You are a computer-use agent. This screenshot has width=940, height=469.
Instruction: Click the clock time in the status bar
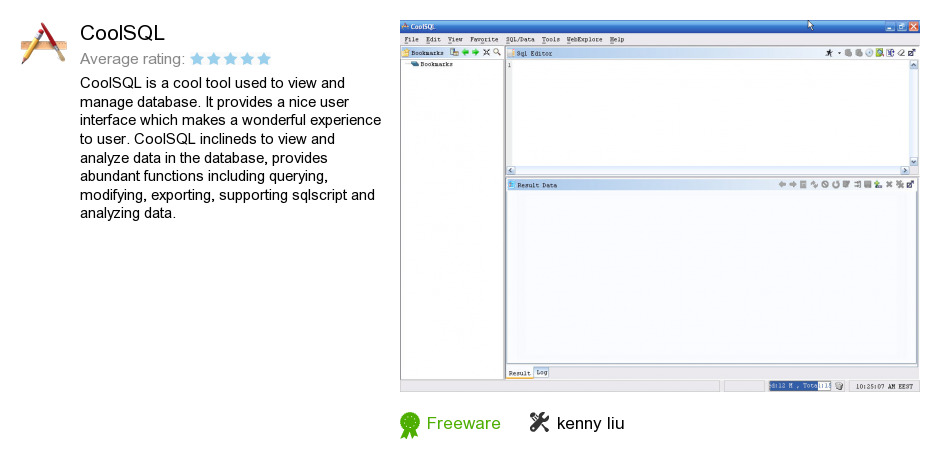pos(884,386)
